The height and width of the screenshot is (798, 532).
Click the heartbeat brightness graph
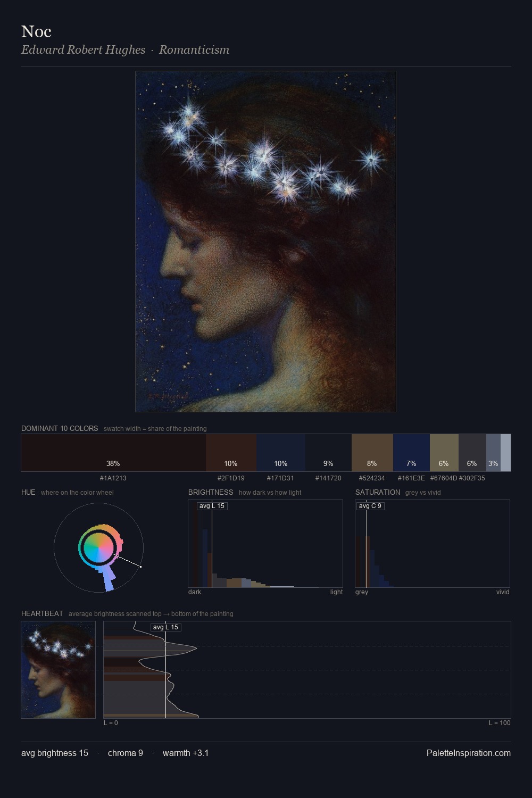click(x=307, y=670)
